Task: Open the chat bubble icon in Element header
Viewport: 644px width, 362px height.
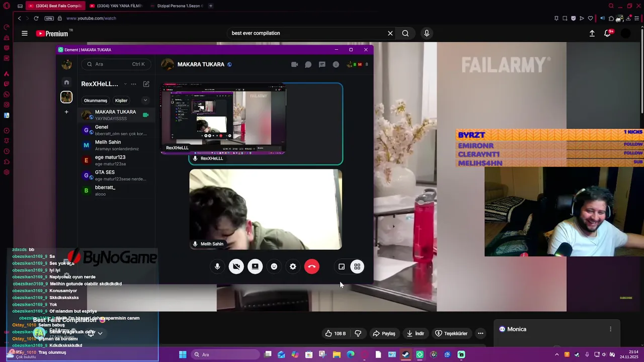Action: point(308,64)
